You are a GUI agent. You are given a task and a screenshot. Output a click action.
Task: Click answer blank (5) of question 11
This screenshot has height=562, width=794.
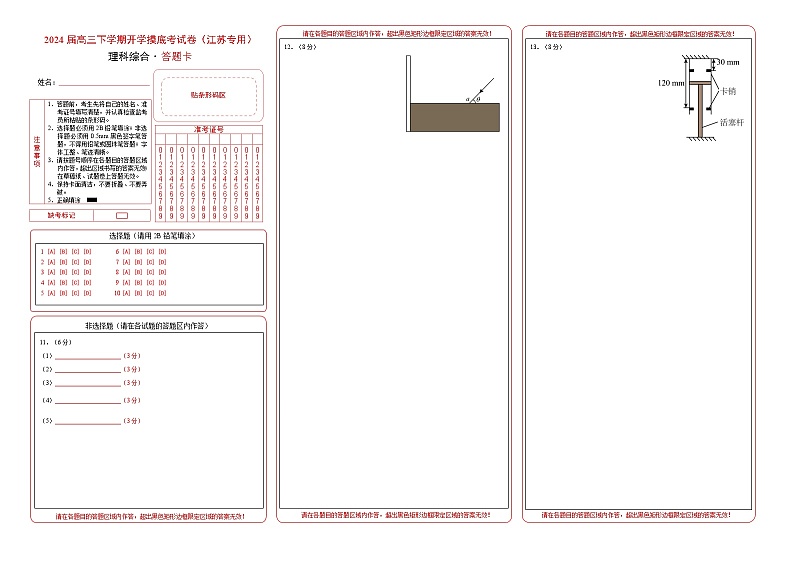coord(88,421)
